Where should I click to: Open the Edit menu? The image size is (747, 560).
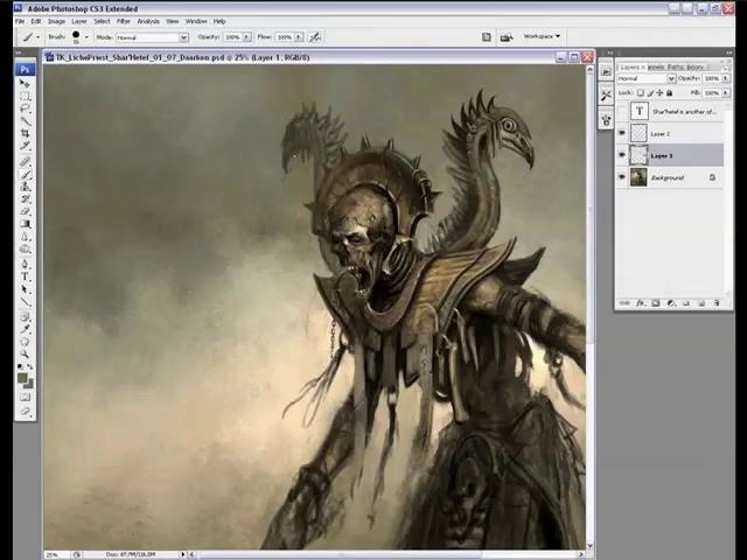(x=36, y=21)
